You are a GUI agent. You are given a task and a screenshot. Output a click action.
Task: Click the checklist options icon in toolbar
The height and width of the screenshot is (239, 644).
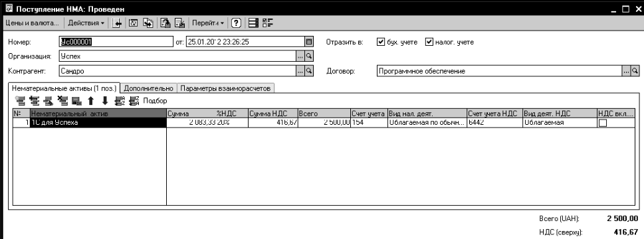(x=267, y=23)
